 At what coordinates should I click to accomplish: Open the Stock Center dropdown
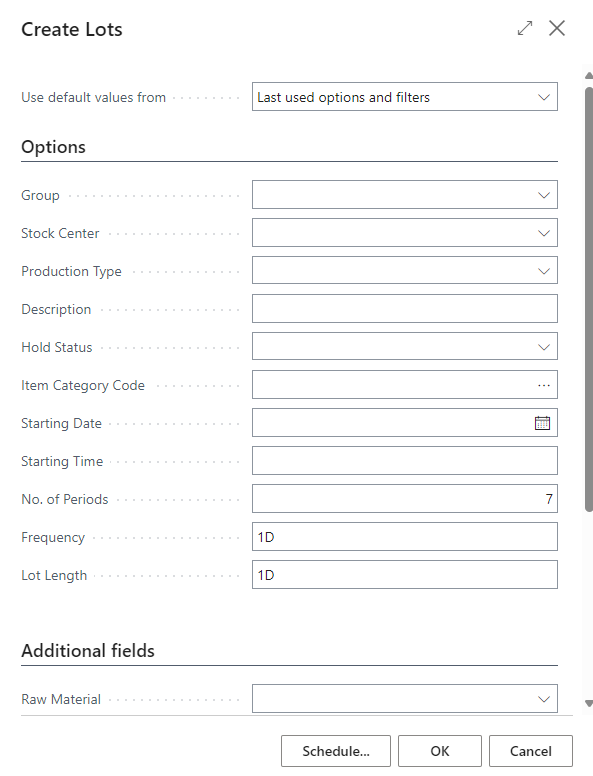[x=405, y=233]
